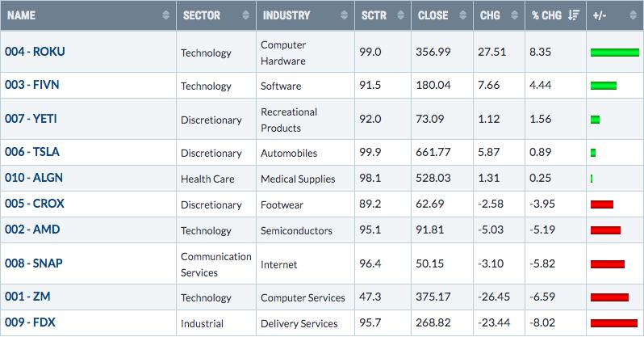The height and width of the screenshot is (337, 644).
Task: Click INDUSTRY column sort arrows icon
Action: [344, 15]
